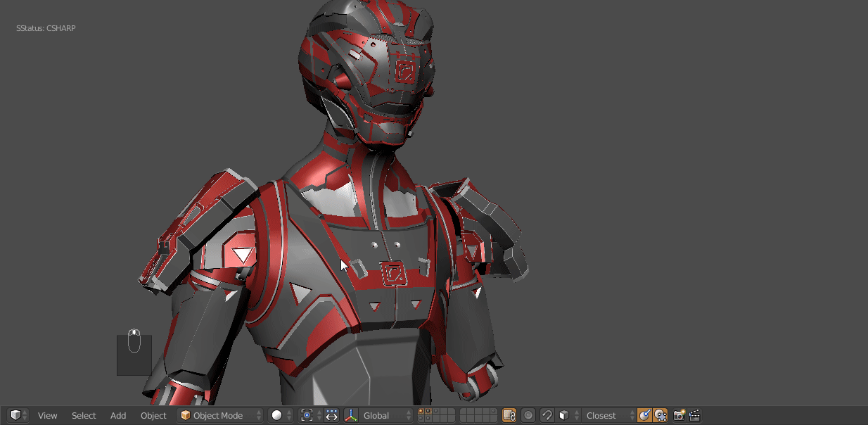Toggle the snap magnet icon
Image resolution: width=868 pixels, height=425 pixels.
547,415
